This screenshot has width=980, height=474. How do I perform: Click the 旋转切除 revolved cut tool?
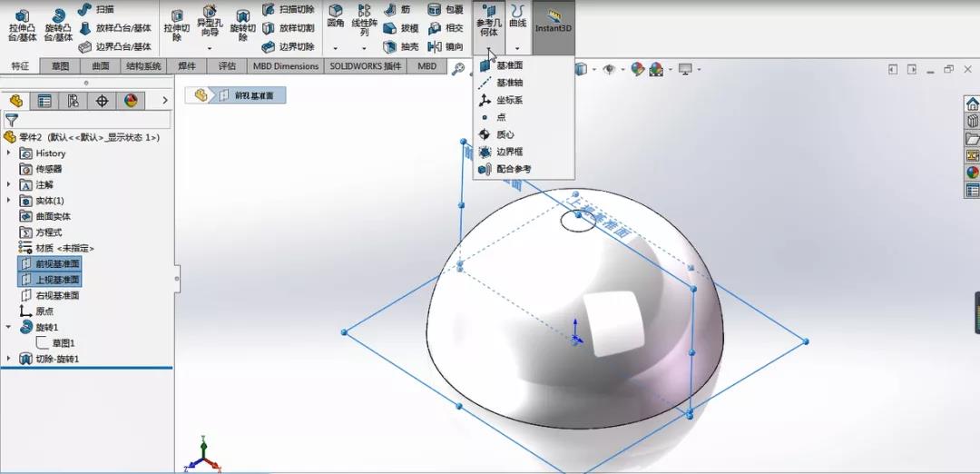pos(242,25)
